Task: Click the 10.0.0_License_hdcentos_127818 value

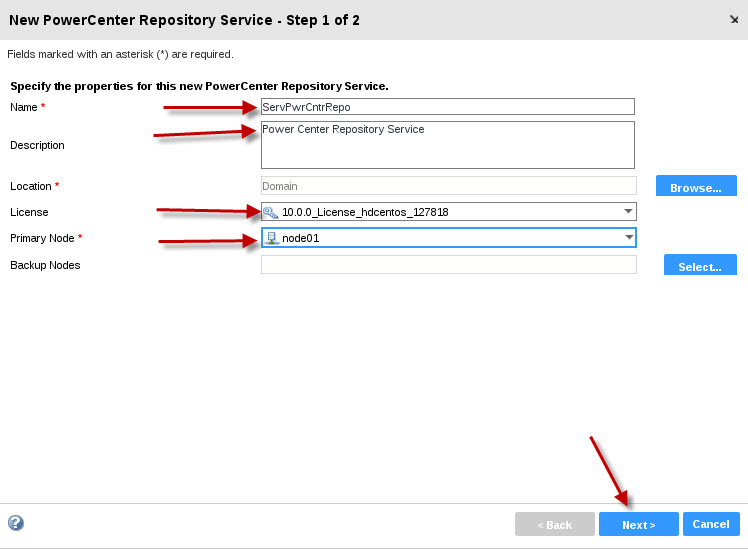Action: pyautogui.click(x=365, y=212)
